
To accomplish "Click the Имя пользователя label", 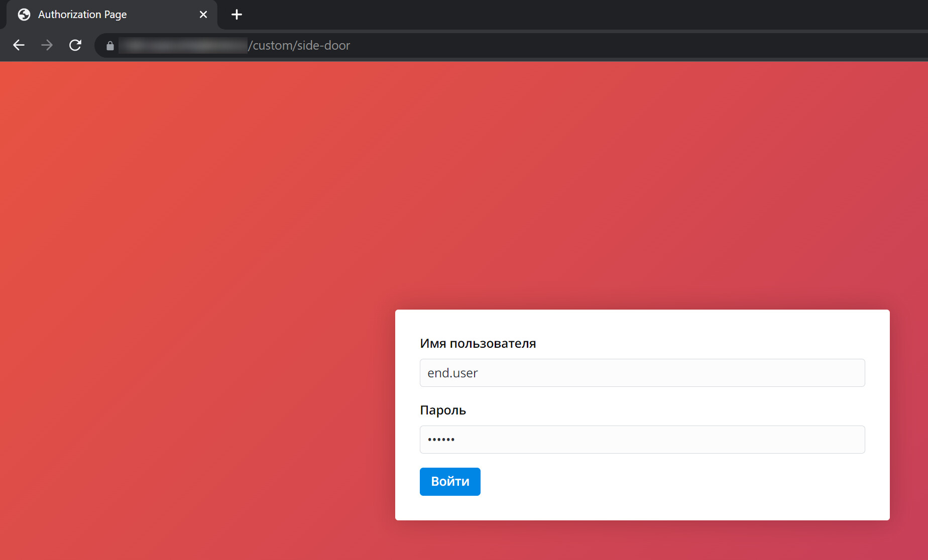I will pos(478,344).
